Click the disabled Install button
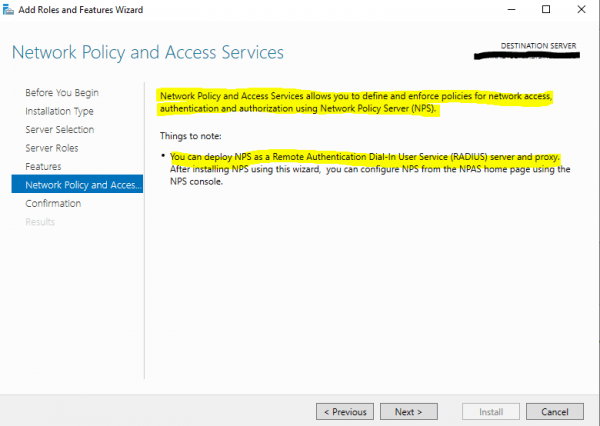 pos(491,412)
